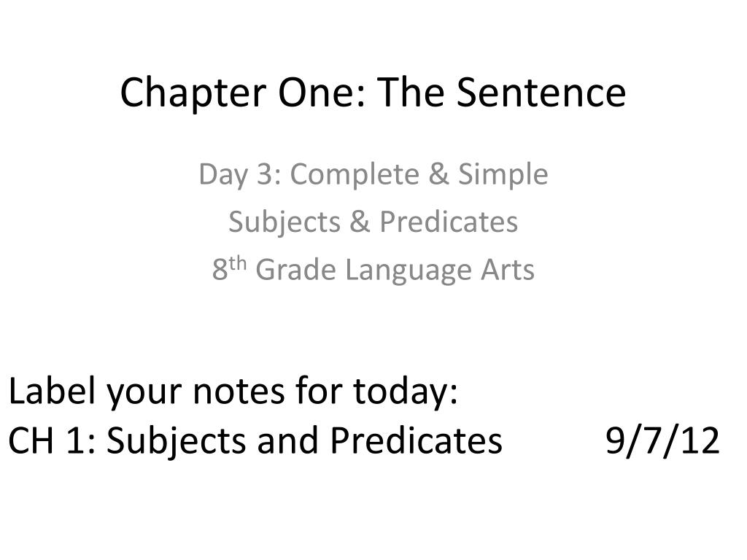Screen dimensions: 747x560
Task: Click the word 'Complete' in subtitle
Action: click(355, 175)
